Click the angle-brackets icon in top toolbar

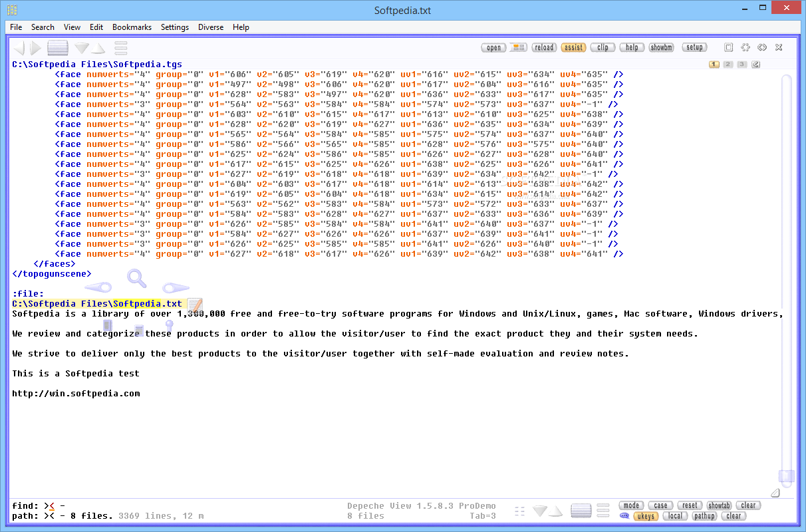762,47
